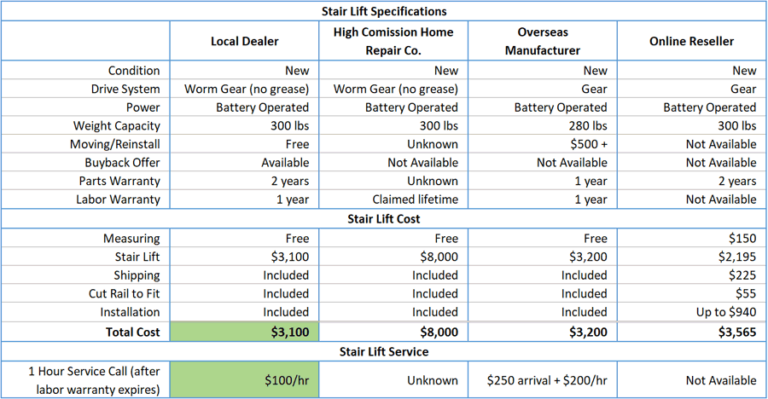This screenshot has width=768, height=399.
Task: Click the 'Buyback Offer' row label
Action: tap(122, 163)
